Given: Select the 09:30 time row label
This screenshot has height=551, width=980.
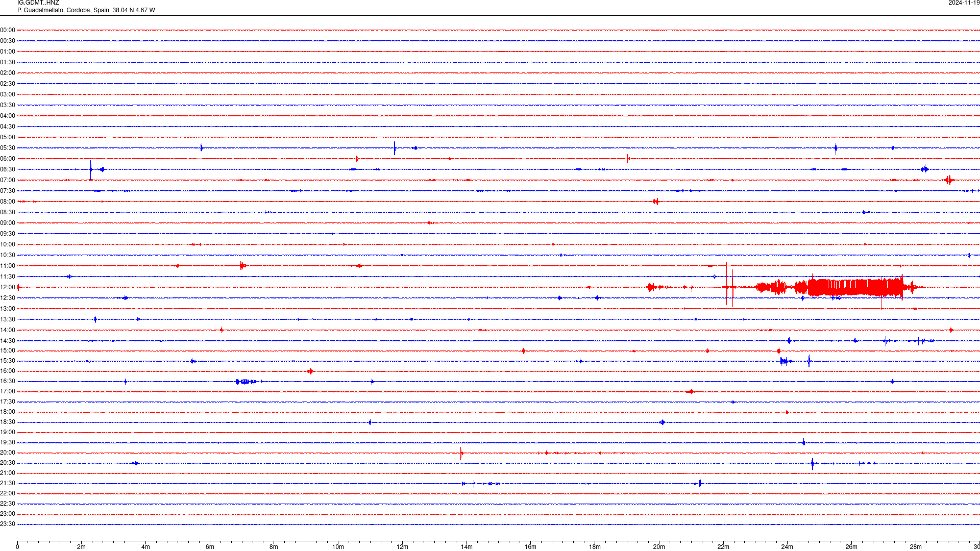Looking at the screenshot, I should click(x=8, y=234).
